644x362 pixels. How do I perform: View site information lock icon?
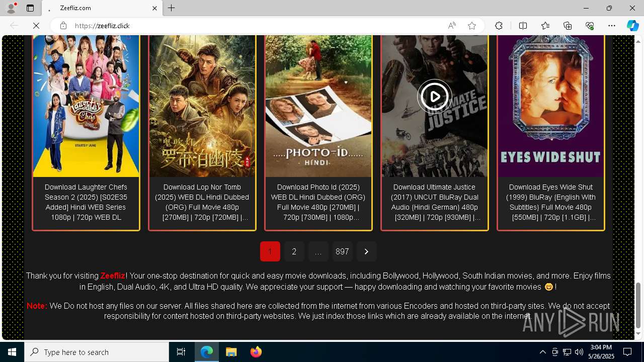click(x=63, y=26)
